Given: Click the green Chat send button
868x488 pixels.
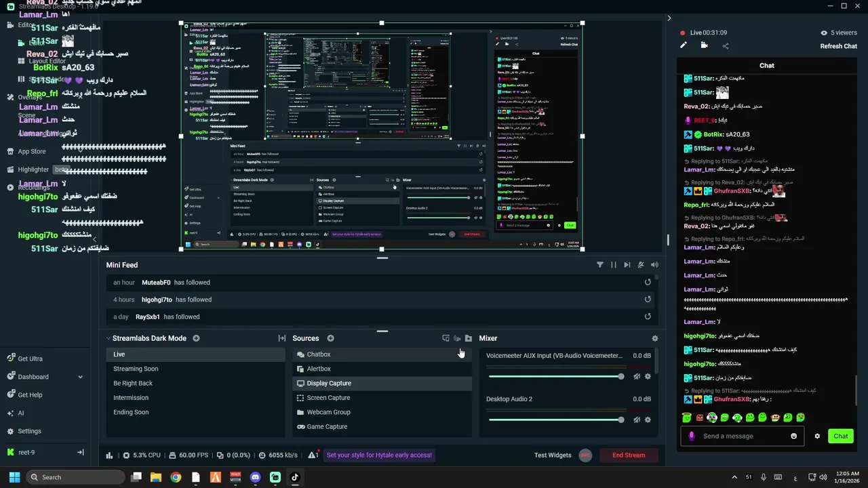Looking at the screenshot, I should 841,436.
